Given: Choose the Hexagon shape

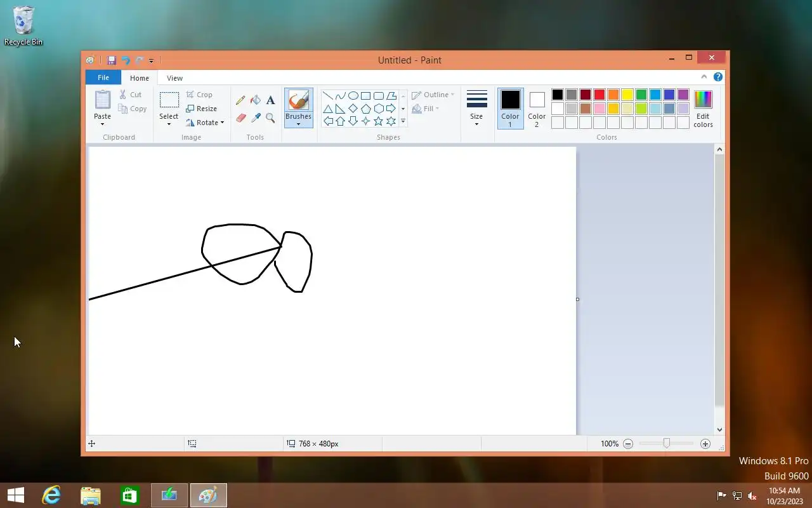Looking at the screenshot, I should point(379,109).
